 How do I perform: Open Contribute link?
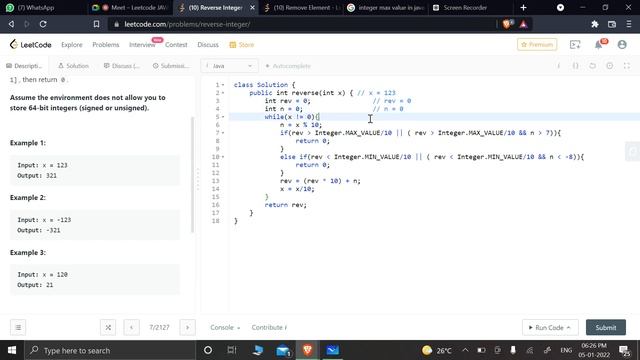click(269, 327)
